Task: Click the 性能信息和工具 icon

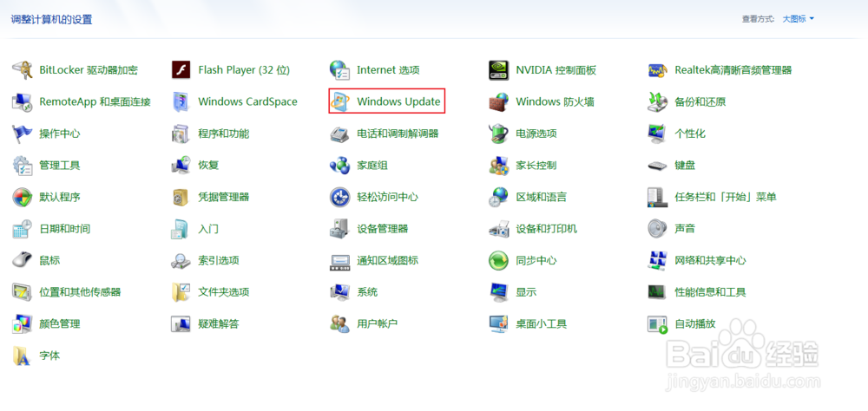Action: (657, 291)
